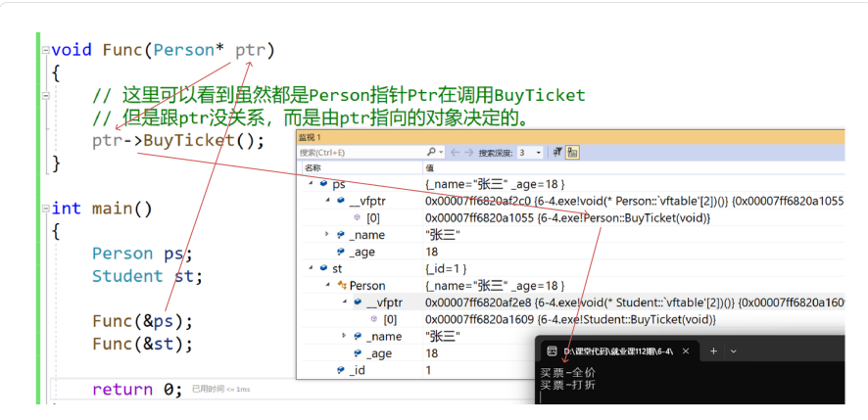Click the blue cube icon beside ps

click(323, 184)
